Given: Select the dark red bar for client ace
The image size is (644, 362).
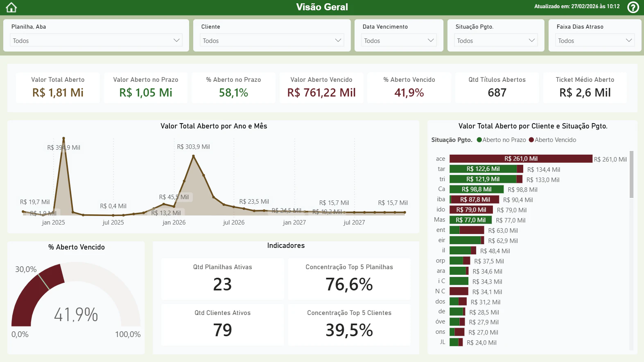Looking at the screenshot, I should click(x=521, y=159).
